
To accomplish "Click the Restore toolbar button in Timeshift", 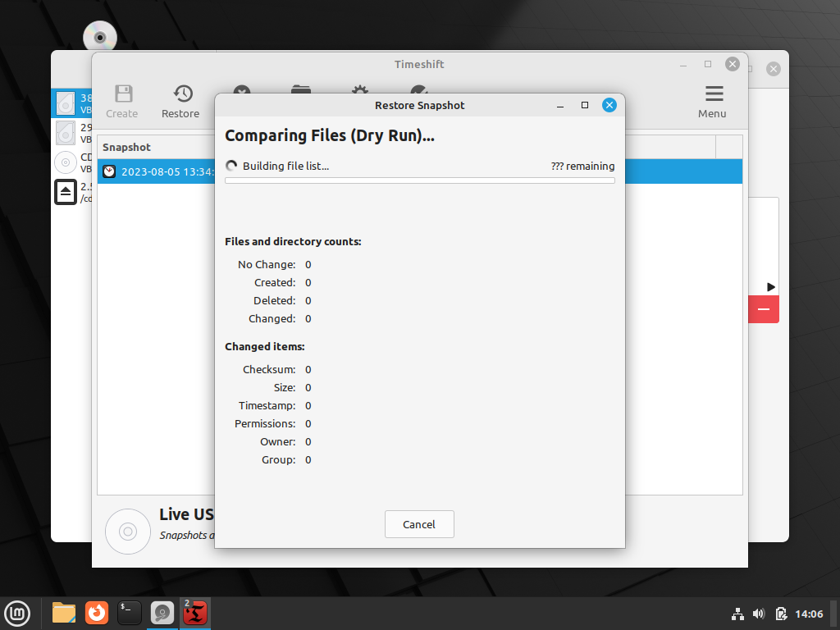I will (x=180, y=101).
